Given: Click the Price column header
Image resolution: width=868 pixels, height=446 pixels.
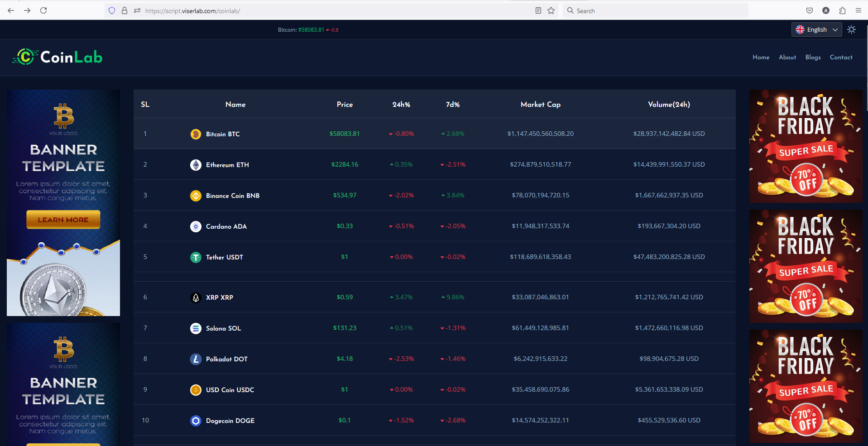Looking at the screenshot, I should point(345,105).
